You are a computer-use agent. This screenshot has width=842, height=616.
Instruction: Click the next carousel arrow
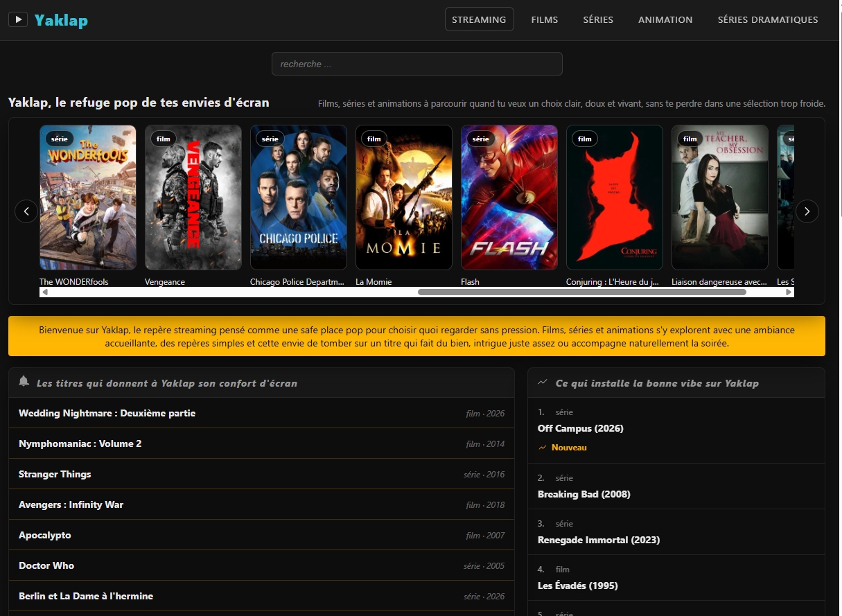[x=807, y=211]
